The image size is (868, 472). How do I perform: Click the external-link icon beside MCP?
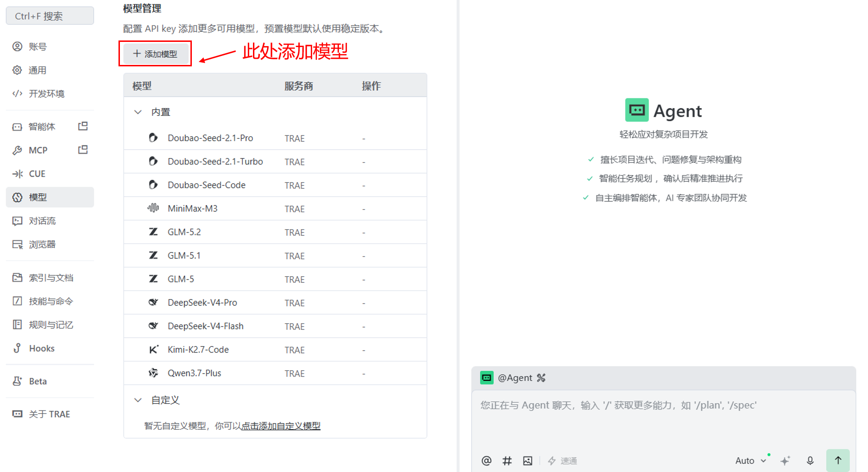pyautogui.click(x=83, y=150)
